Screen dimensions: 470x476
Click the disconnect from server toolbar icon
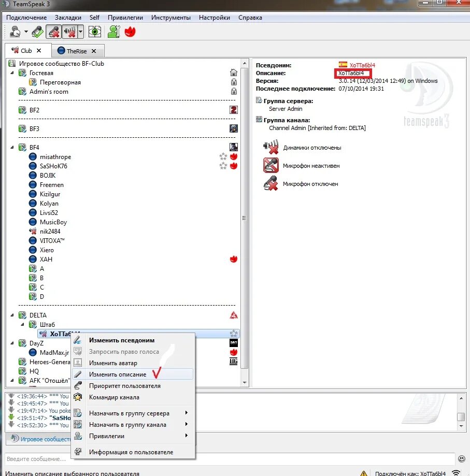click(37, 32)
